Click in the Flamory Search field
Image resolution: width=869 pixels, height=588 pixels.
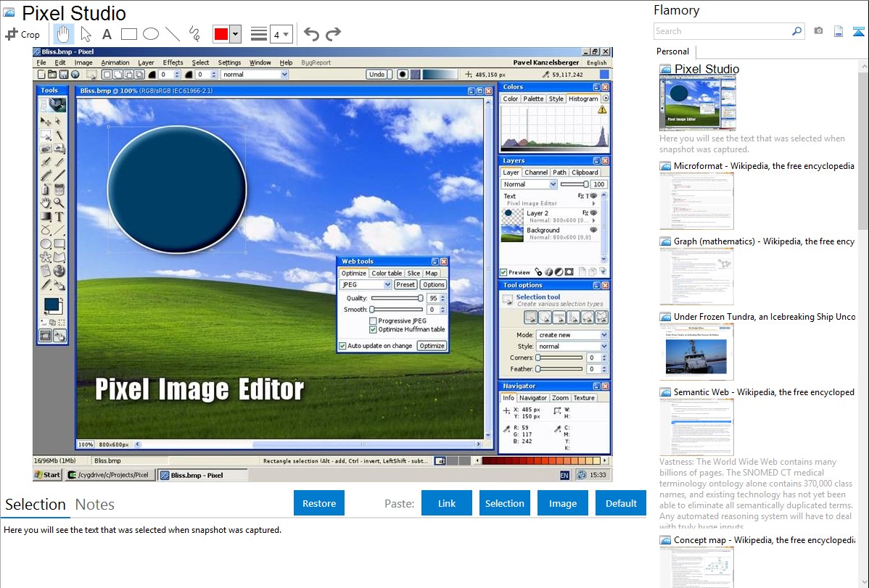pos(722,31)
